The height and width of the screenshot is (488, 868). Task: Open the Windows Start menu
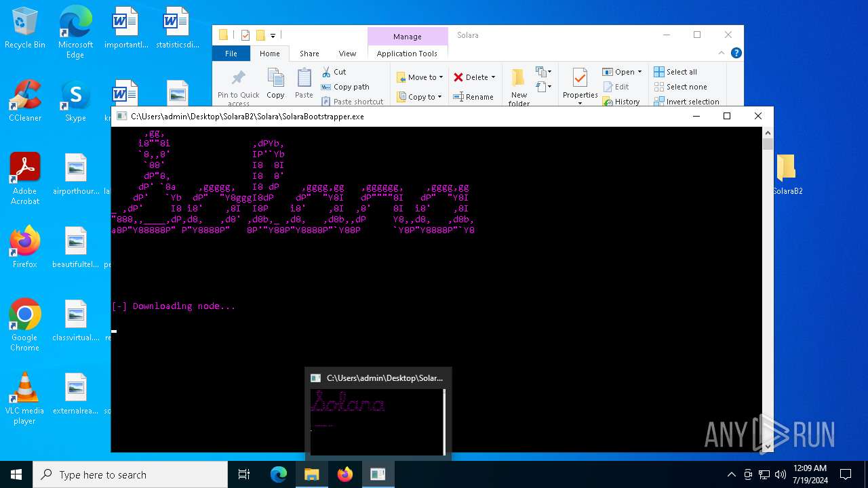click(16, 474)
